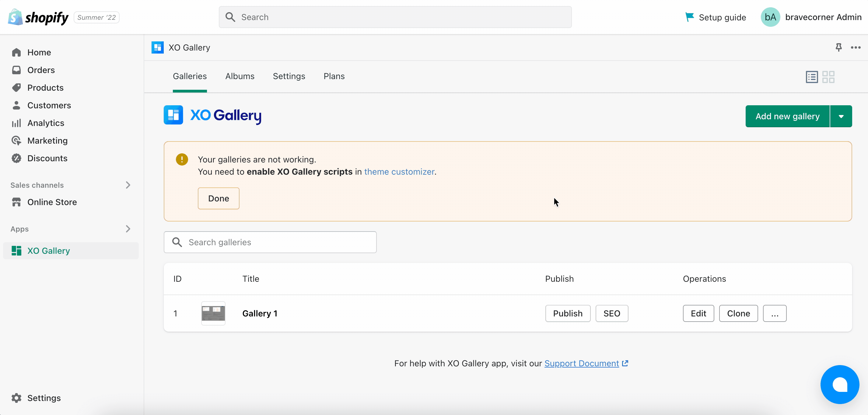Open the chat support bubble

(x=840, y=384)
